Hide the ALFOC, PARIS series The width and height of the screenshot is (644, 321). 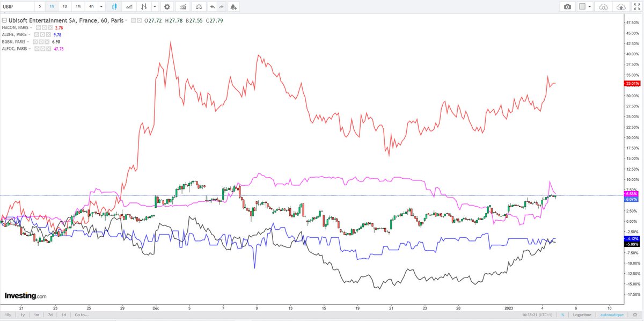click(x=38, y=49)
